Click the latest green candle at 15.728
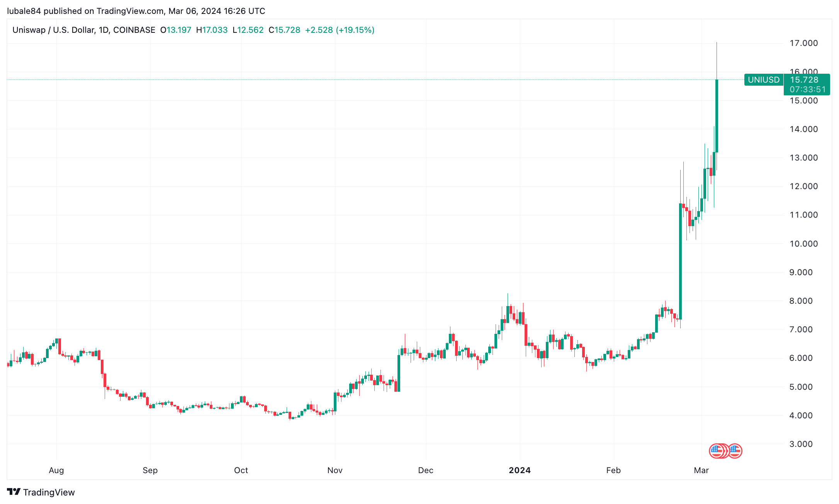The width and height of the screenshot is (839, 504). point(717,116)
